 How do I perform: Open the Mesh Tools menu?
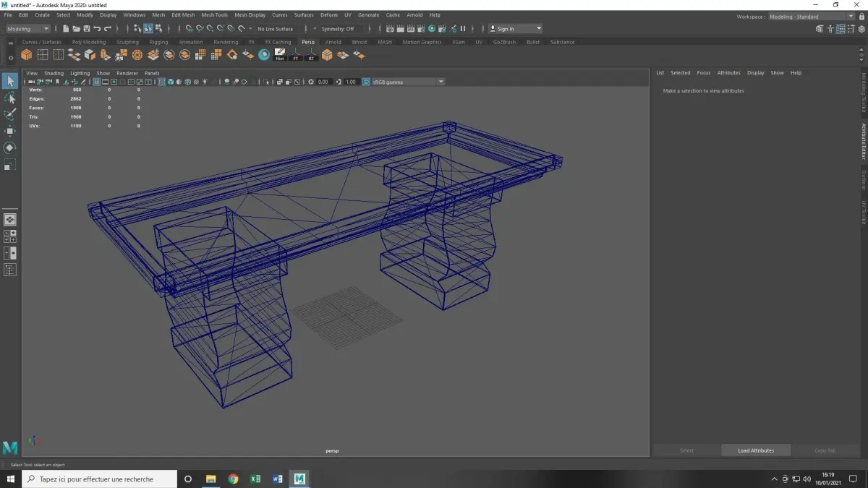click(214, 14)
